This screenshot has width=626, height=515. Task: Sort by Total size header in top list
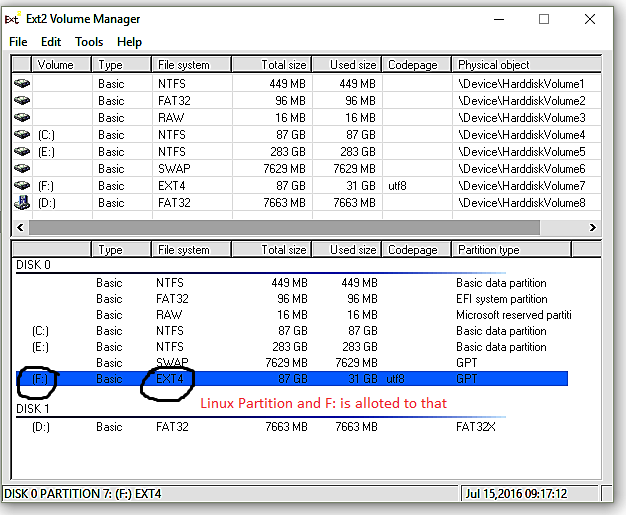point(271,65)
